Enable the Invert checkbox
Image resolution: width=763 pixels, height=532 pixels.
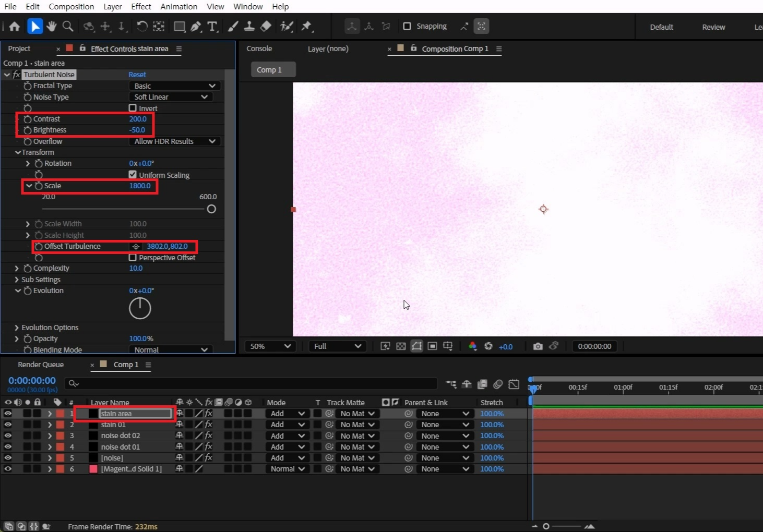[133, 108]
